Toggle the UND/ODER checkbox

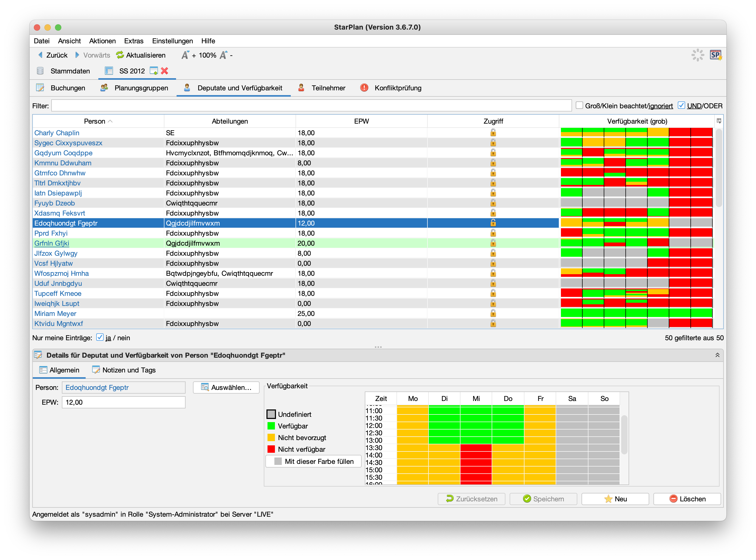pos(681,105)
